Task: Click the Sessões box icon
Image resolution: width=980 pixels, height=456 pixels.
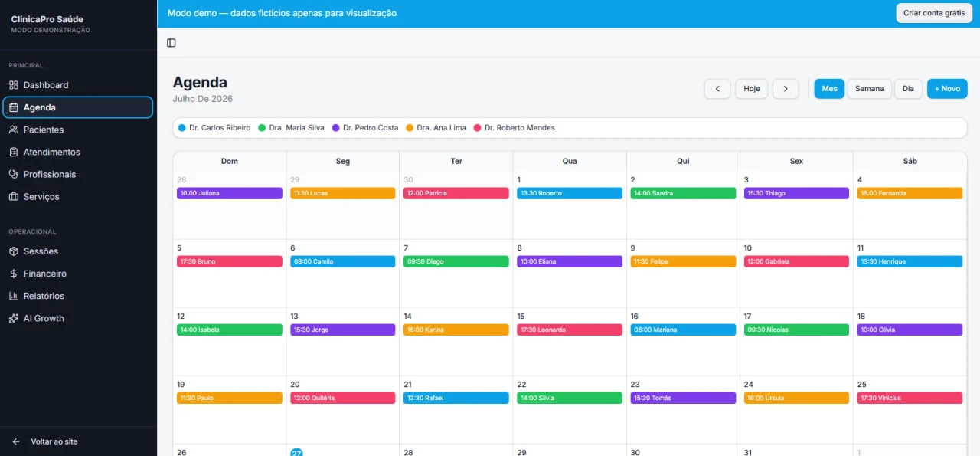Action: 14,251
